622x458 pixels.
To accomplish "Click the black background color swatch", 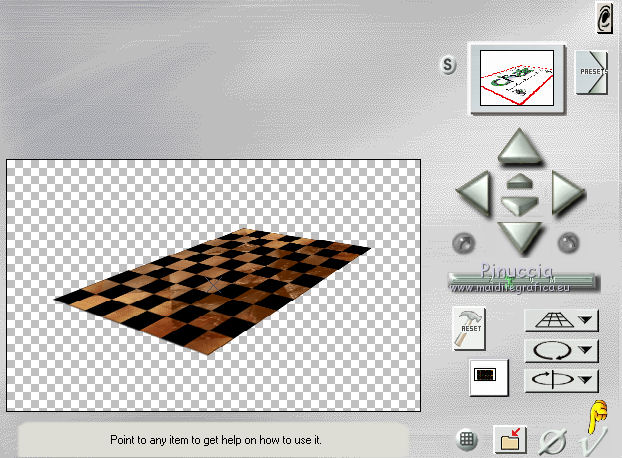I will (488, 377).
